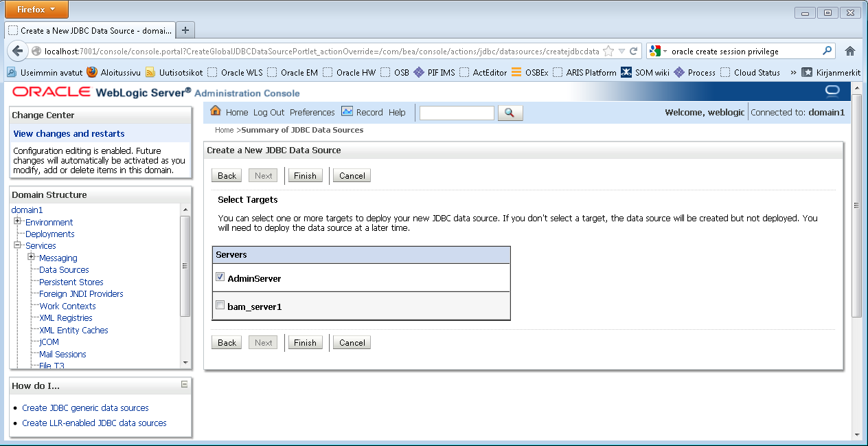
Task: Click the console search magnifier button
Action: (x=510, y=113)
